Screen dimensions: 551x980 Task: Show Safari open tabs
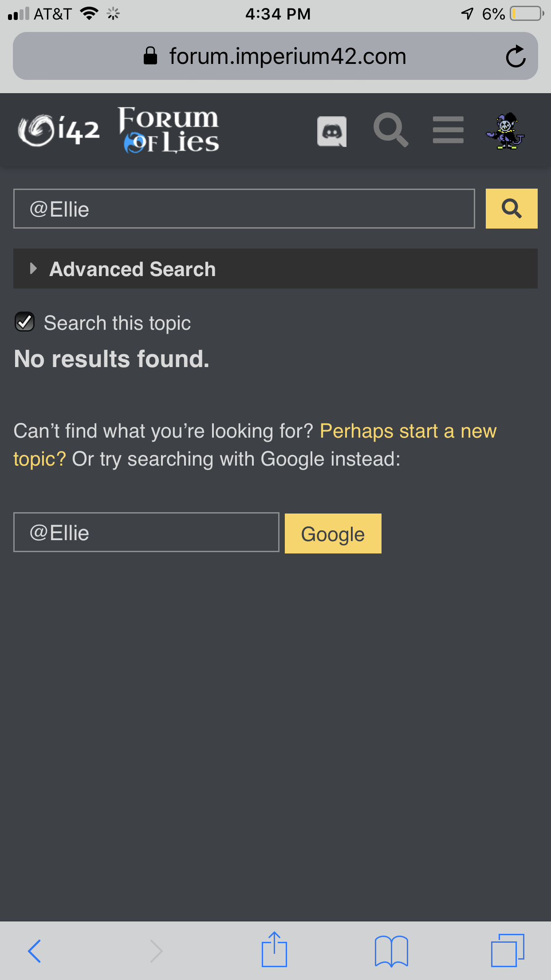pyautogui.click(x=508, y=951)
